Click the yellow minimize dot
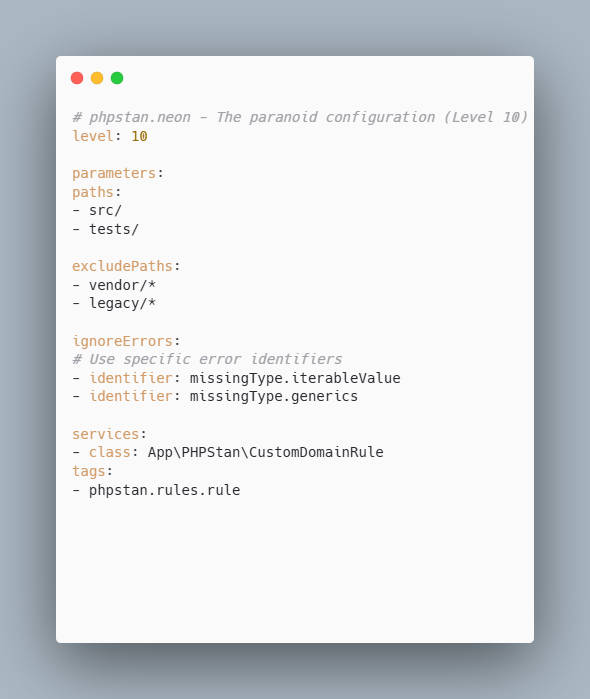The image size is (590, 699). click(97, 78)
